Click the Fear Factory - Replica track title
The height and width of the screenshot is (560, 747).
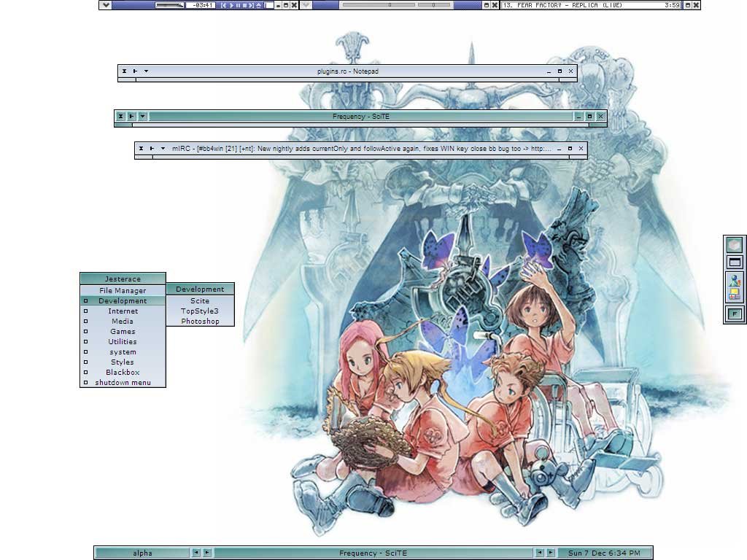click(x=562, y=5)
